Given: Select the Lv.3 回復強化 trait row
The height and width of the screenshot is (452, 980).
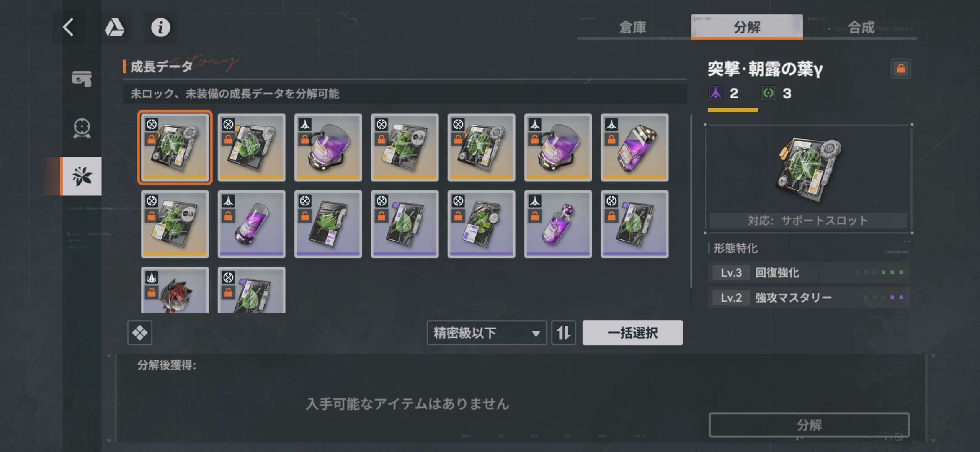Looking at the screenshot, I should pos(809,272).
